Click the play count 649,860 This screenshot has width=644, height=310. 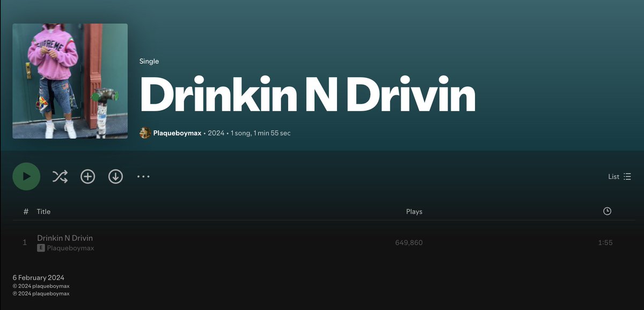409,243
